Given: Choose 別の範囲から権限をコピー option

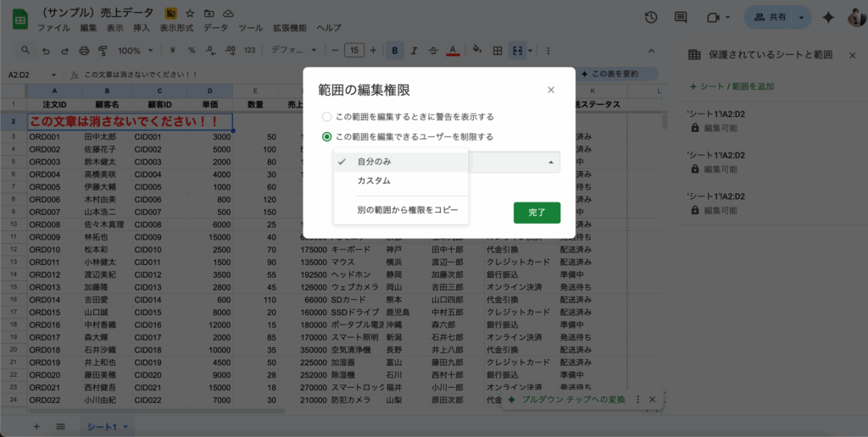Looking at the screenshot, I should (x=401, y=210).
